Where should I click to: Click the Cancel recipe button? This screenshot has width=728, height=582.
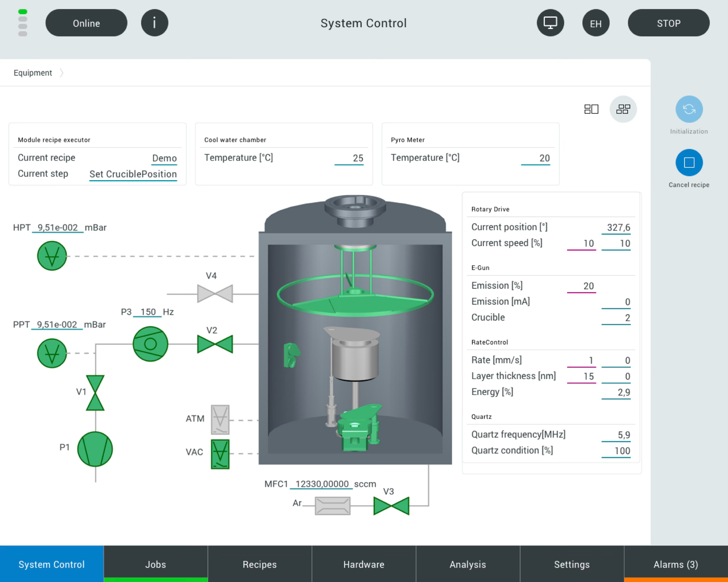click(x=689, y=163)
